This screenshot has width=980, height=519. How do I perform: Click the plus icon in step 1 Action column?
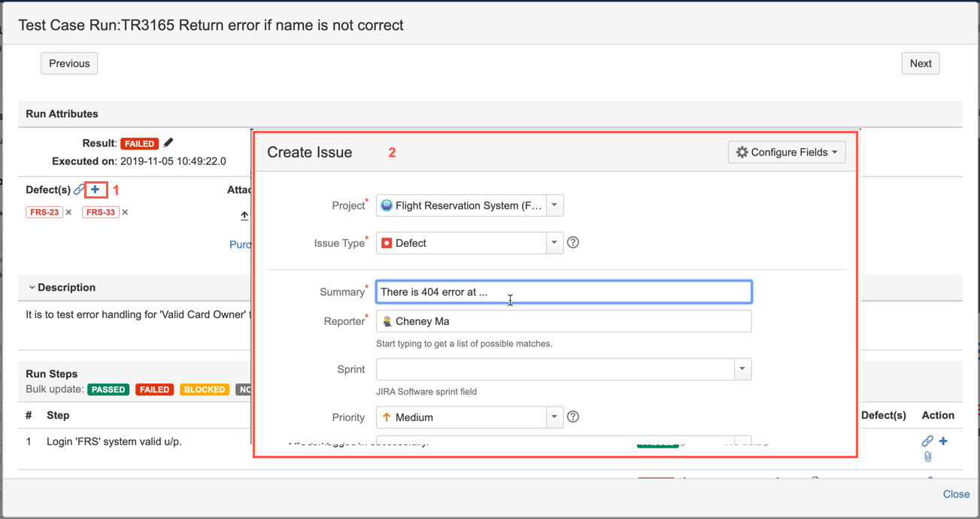point(943,442)
